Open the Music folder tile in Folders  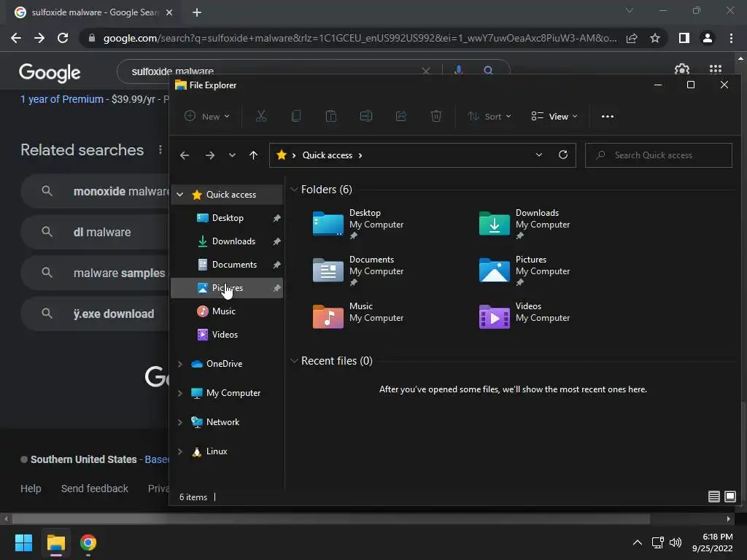coord(358,317)
